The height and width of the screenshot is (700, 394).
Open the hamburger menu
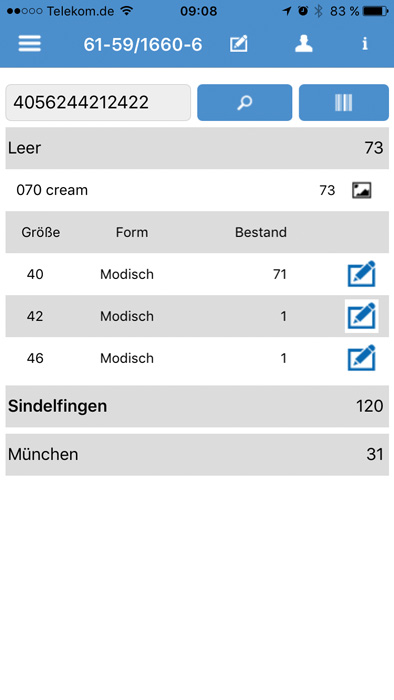tap(29, 44)
